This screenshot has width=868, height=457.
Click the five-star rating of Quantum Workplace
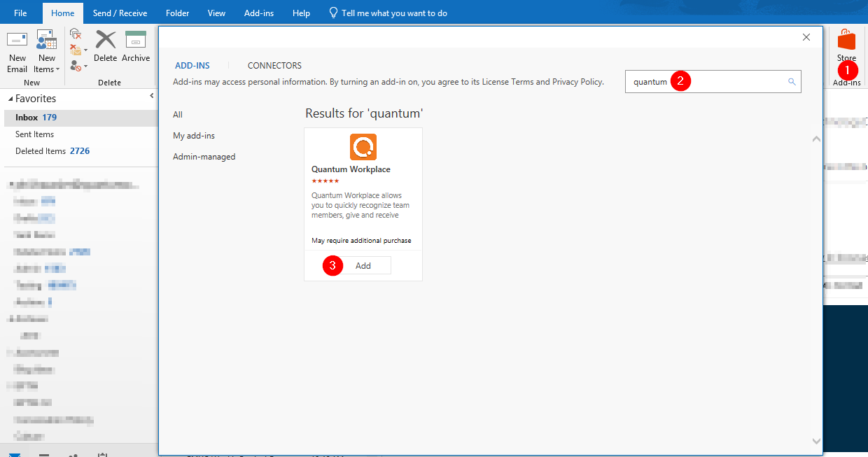325,181
